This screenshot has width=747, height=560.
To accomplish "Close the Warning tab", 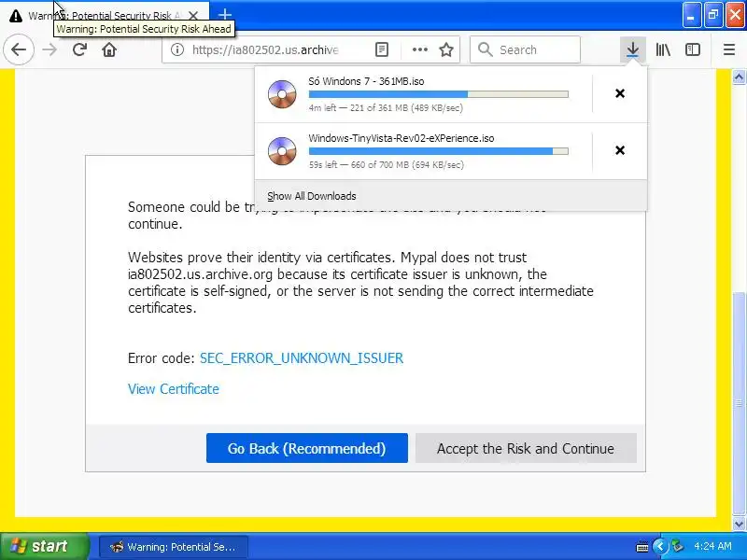I will point(193,16).
